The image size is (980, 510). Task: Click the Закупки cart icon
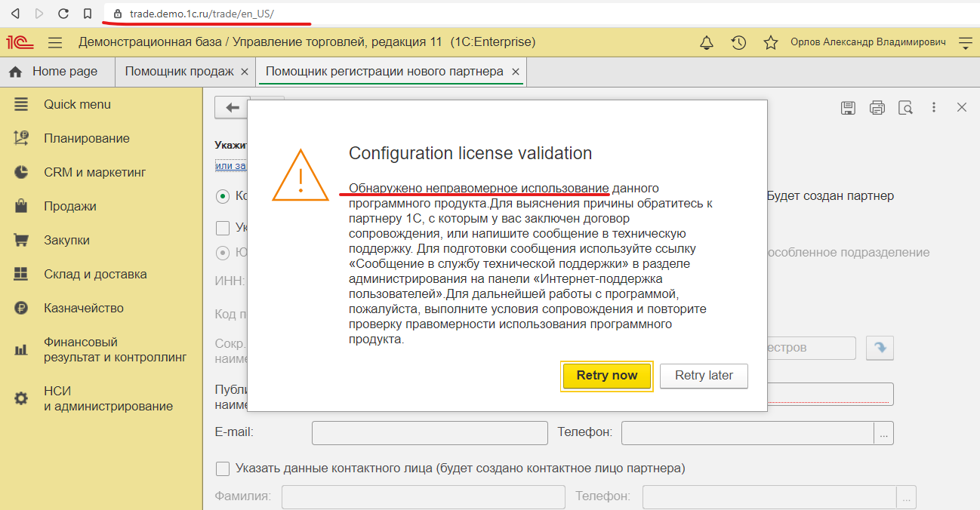[20, 240]
